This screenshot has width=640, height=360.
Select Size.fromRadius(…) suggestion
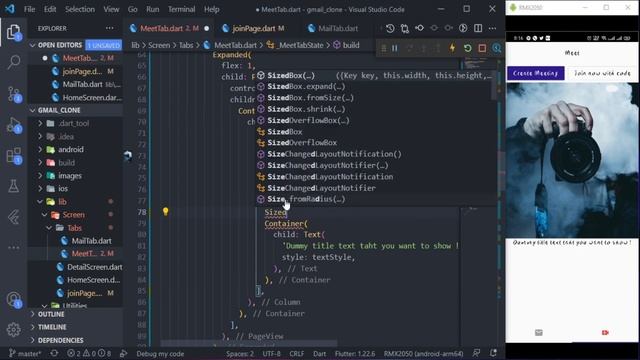click(x=306, y=199)
